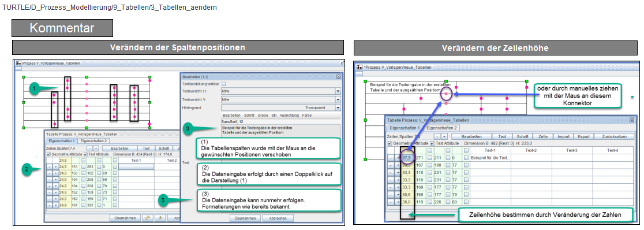Open Schrift menu in the text editor dialog
Screen dimensions: 644x230
click(249, 115)
